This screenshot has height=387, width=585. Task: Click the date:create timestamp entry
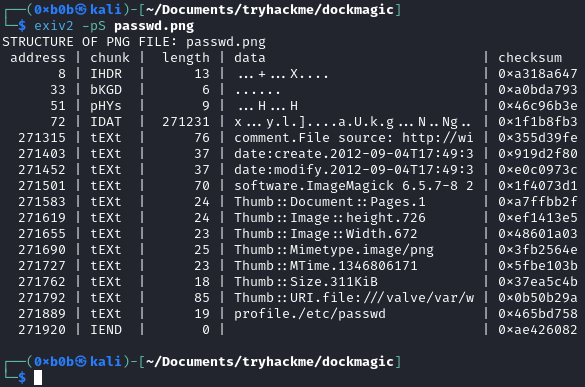point(354,153)
